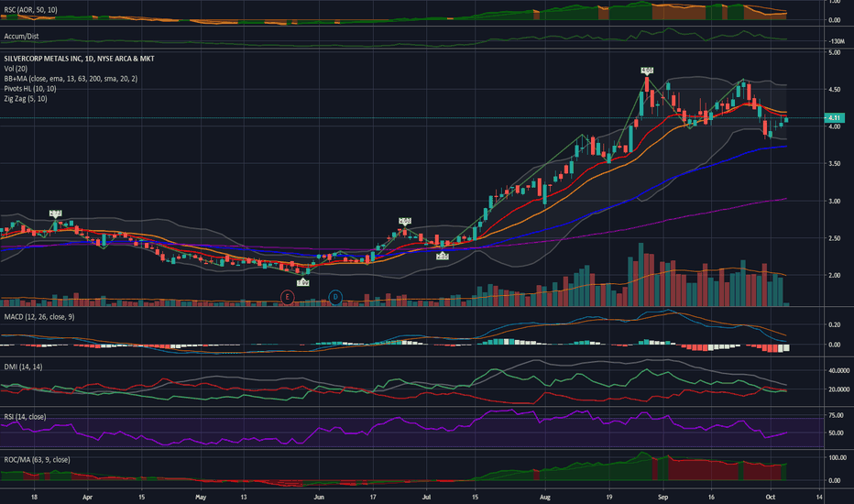Click the 100.00 value on the ROC/MA scale
The height and width of the screenshot is (504, 854).
838,457
